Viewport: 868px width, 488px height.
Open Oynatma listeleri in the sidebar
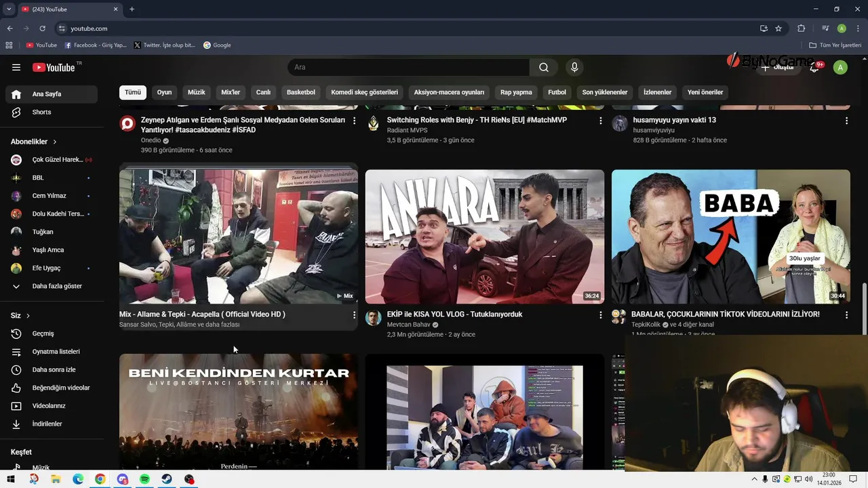click(x=52, y=352)
